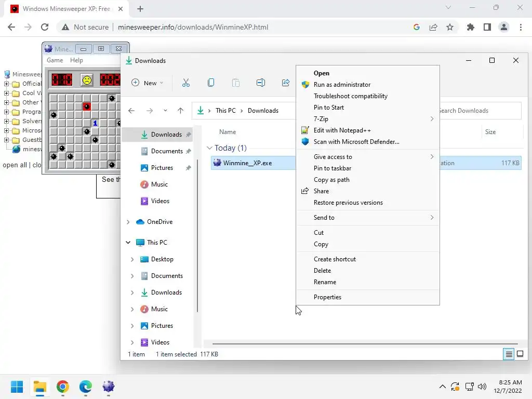The image size is (532, 399).
Task: Reload the Chrome page
Action: 45,27
